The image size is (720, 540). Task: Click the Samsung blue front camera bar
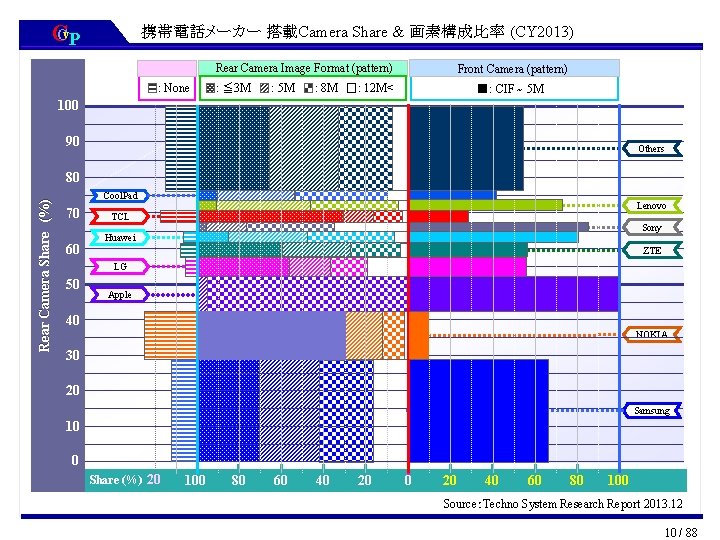click(478, 411)
